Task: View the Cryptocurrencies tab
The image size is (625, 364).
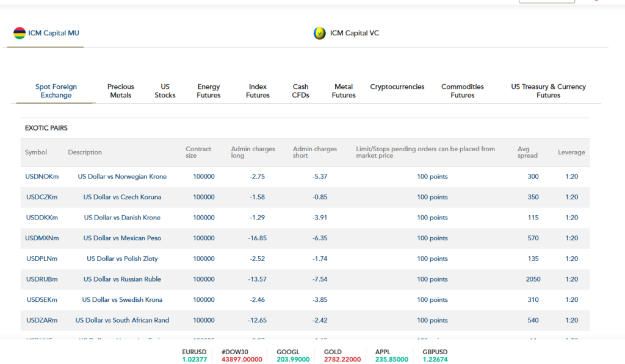Action: tap(397, 87)
